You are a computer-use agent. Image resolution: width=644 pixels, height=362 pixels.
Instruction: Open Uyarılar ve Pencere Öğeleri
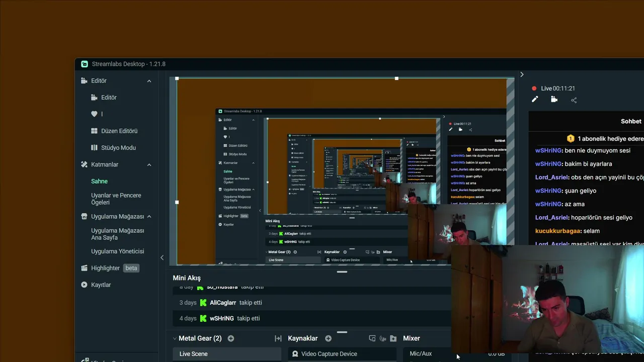click(x=116, y=199)
